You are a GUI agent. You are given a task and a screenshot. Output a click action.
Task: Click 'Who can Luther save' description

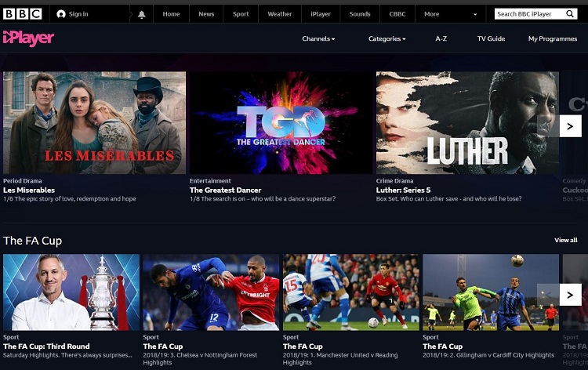pyautogui.click(x=449, y=198)
